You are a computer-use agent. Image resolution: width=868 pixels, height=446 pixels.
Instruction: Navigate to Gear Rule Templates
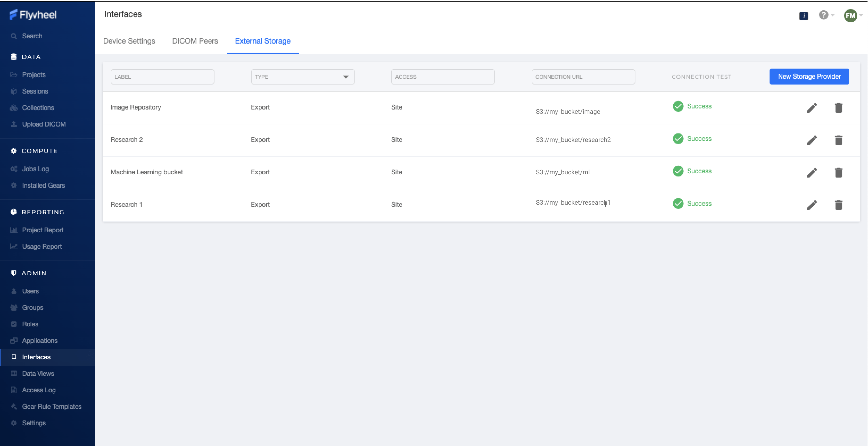coord(52,406)
